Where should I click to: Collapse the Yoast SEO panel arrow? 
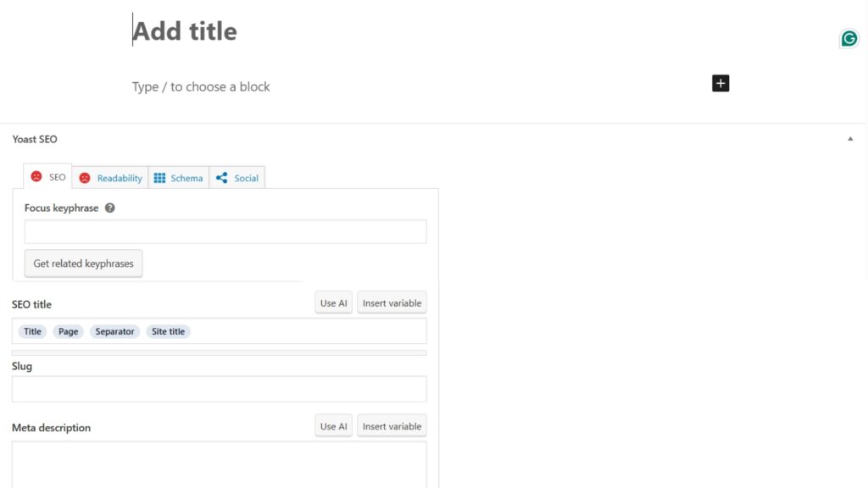pos(850,139)
